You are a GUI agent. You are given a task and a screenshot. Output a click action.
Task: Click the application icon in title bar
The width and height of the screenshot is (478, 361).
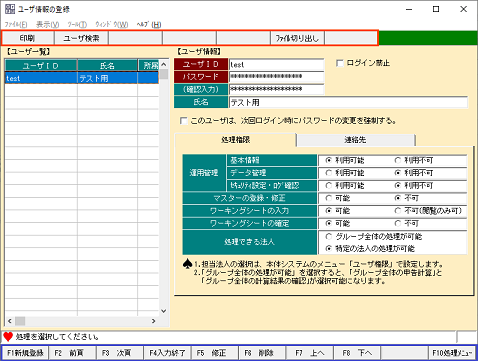click(10, 9)
